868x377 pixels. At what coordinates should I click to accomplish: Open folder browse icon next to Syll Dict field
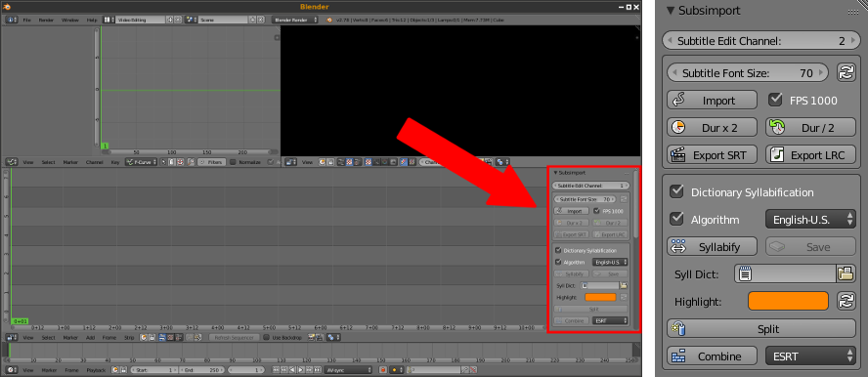coord(846,273)
